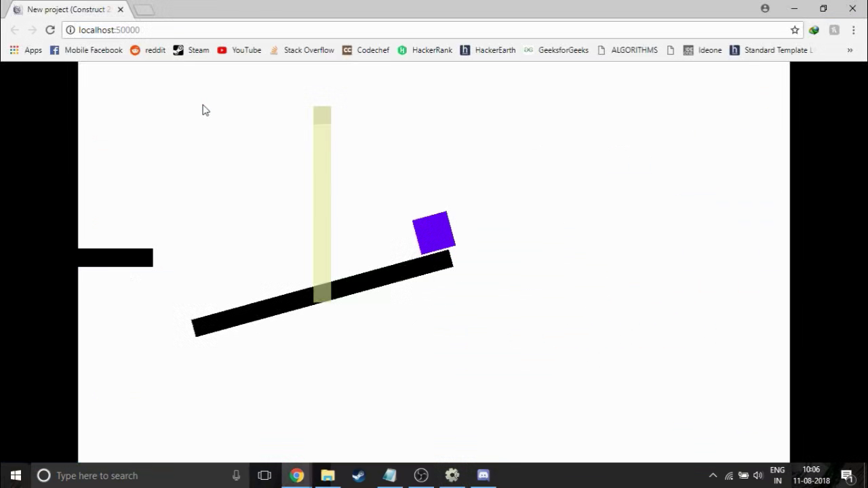Open Chrome's three-dot menu
The height and width of the screenshot is (488, 868).
pyautogui.click(x=853, y=30)
